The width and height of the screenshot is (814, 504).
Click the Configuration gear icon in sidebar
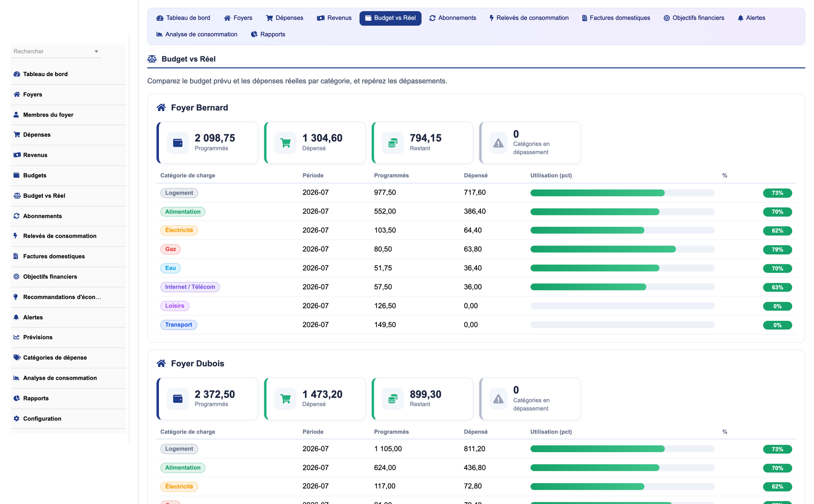(17, 419)
